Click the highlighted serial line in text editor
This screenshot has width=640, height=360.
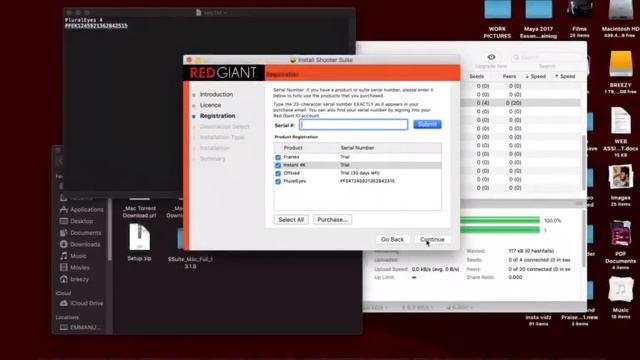tap(96, 26)
